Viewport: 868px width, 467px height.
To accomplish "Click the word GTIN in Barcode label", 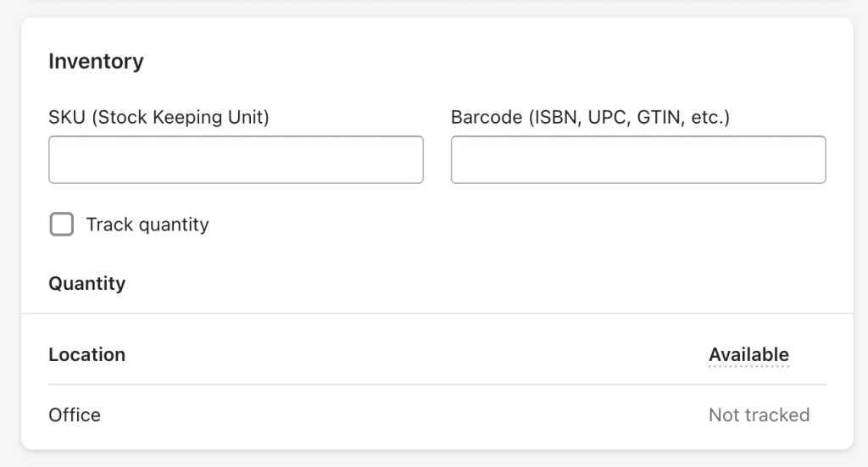I will [660, 118].
